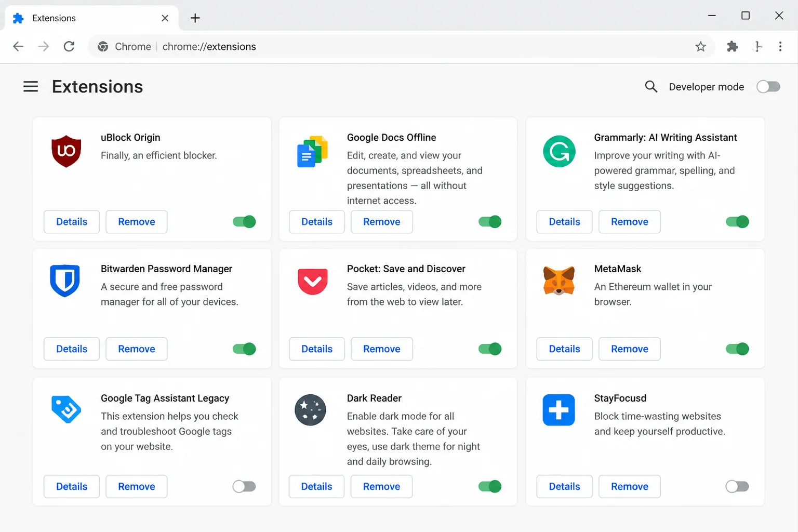This screenshot has height=532, width=798.
Task: Enable Developer mode toggle
Action: click(768, 87)
